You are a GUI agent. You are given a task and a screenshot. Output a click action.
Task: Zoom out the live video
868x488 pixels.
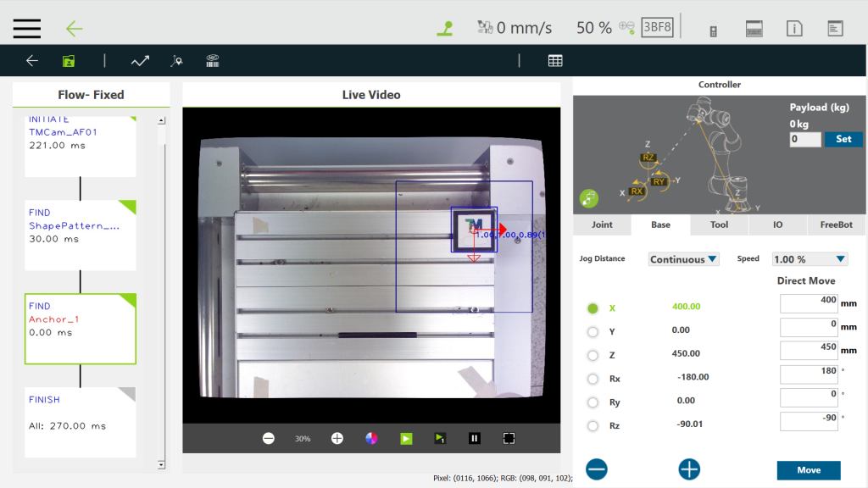269,438
